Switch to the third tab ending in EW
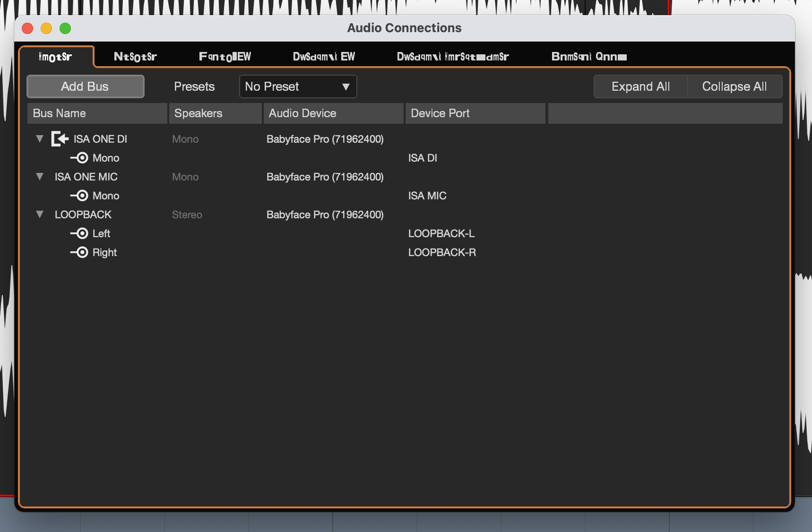 pos(225,57)
